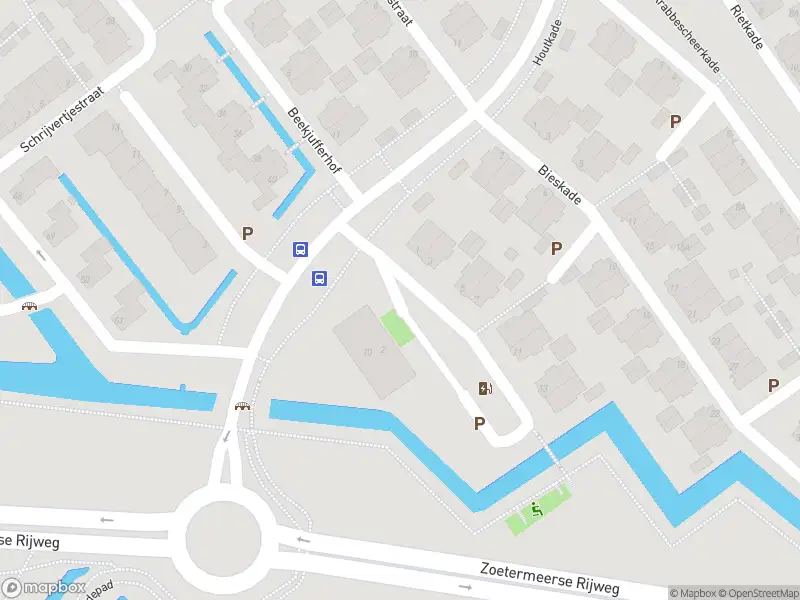
Task: Click the parking icon at right edge
Action: point(773,385)
